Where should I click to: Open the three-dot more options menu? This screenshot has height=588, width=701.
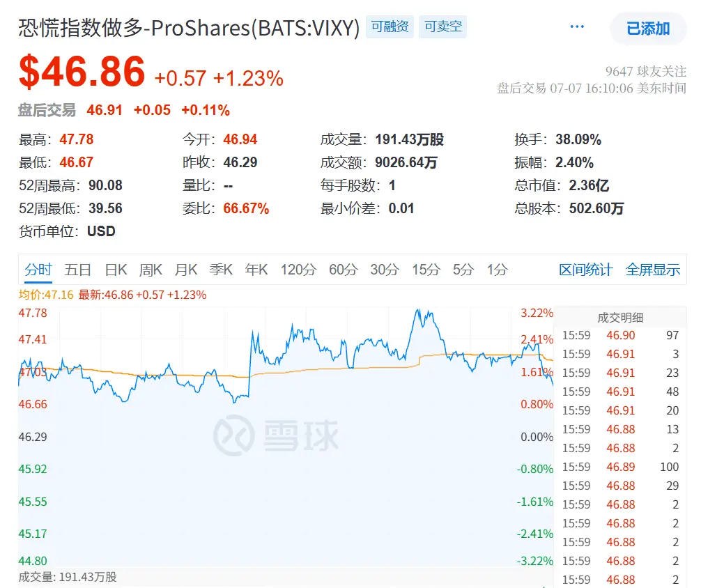pyautogui.click(x=577, y=27)
